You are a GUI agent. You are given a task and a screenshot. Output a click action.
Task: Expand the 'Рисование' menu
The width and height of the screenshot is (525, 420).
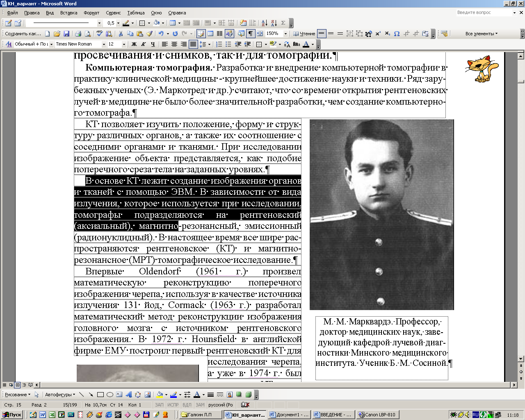pyautogui.click(x=18, y=395)
